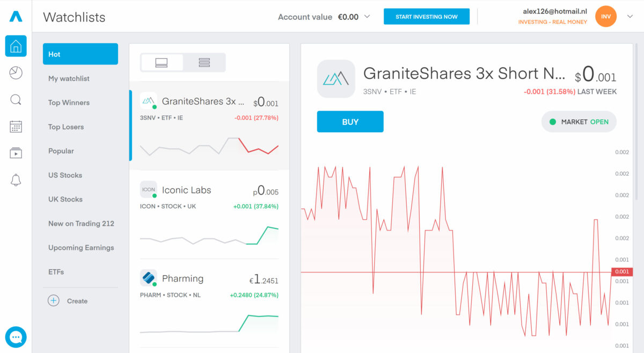Screen dimensions: 644x353
Task: Select the Pharming watchlist card
Action: [x=209, y=304]
